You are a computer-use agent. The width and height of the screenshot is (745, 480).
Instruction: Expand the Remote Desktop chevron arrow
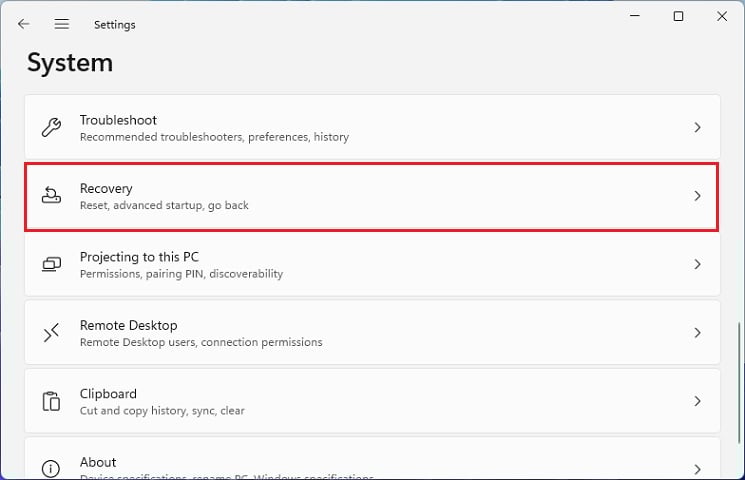(x=698, y=333)
